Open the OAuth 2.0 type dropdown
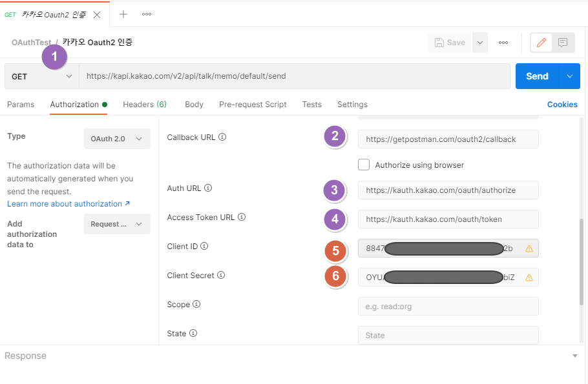This screenshot has height=384, width=588. pyautogui.click(x=117, y=139)
